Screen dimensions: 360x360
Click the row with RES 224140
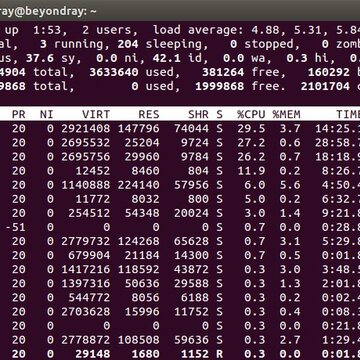[x=180, y=185]
